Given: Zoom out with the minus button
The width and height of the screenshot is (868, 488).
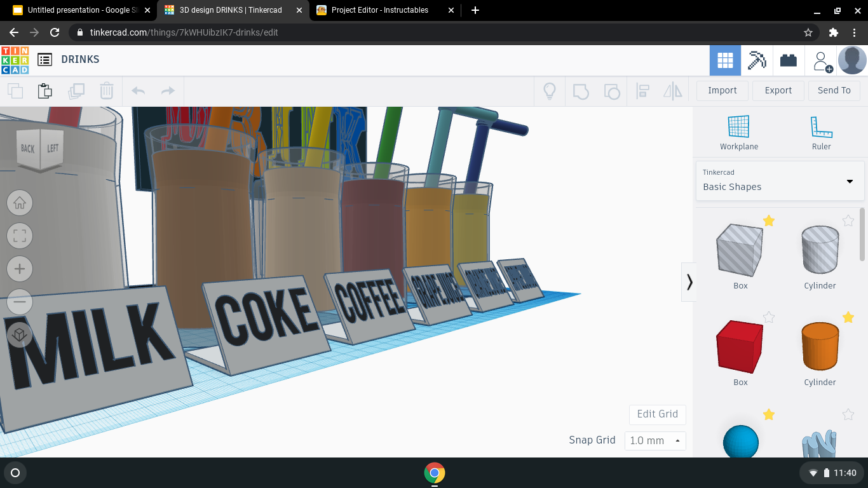Looking at the screenshot, I should [x=20, y=302].
